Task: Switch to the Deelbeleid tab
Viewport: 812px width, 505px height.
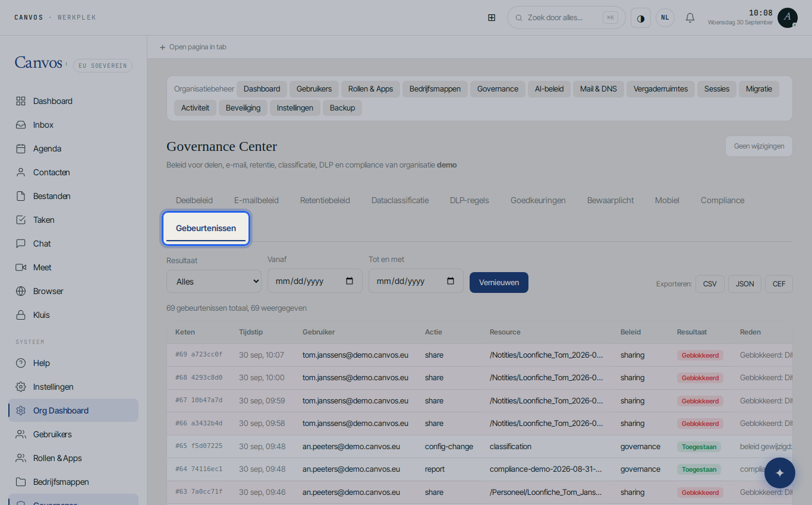Action: pyautogui.click(x=194, y=200)
